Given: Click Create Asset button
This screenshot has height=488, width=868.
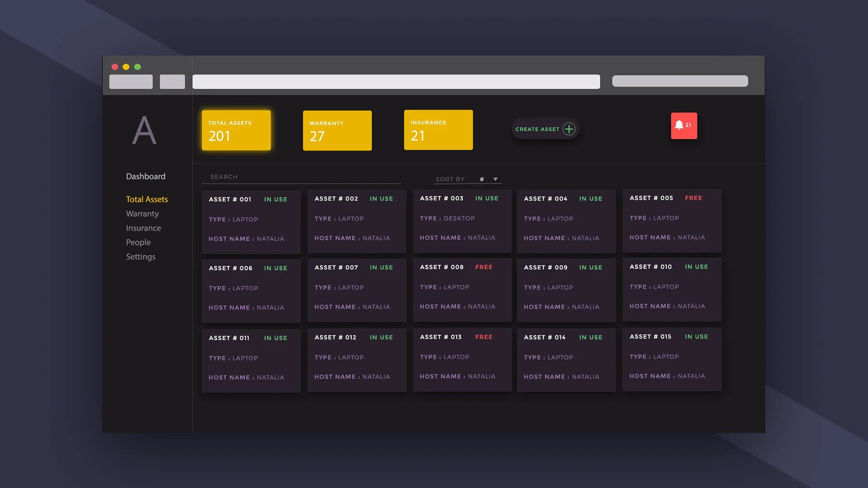Looking at the screenshot, I should [x=543, y=129].
